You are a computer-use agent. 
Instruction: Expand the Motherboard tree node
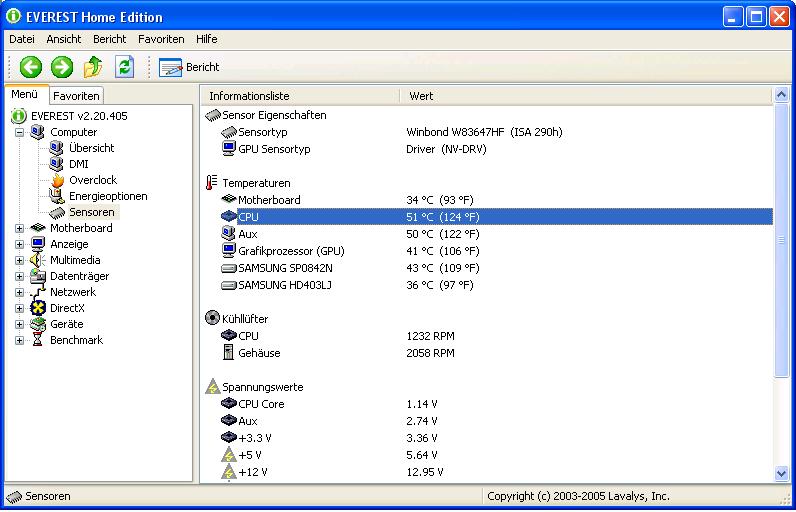tap(19, 228)
